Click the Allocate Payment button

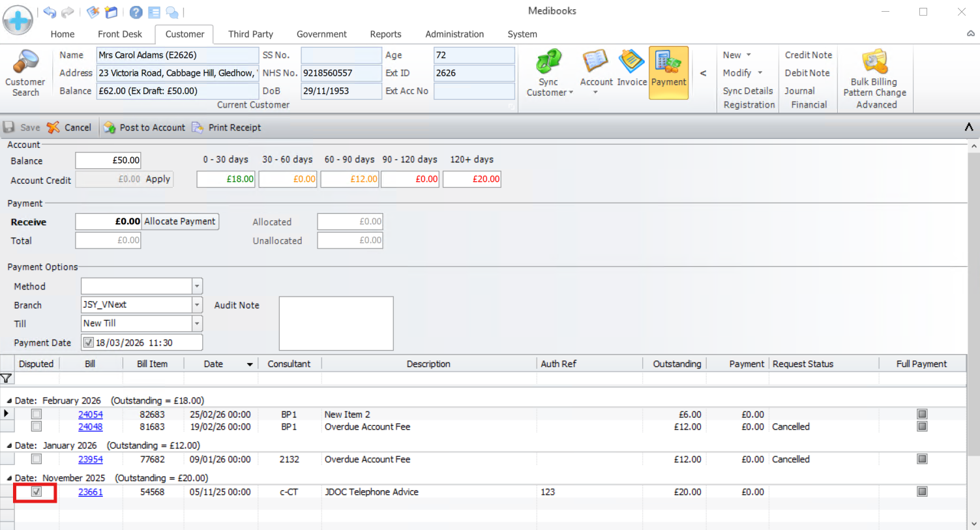pos(180,222)
